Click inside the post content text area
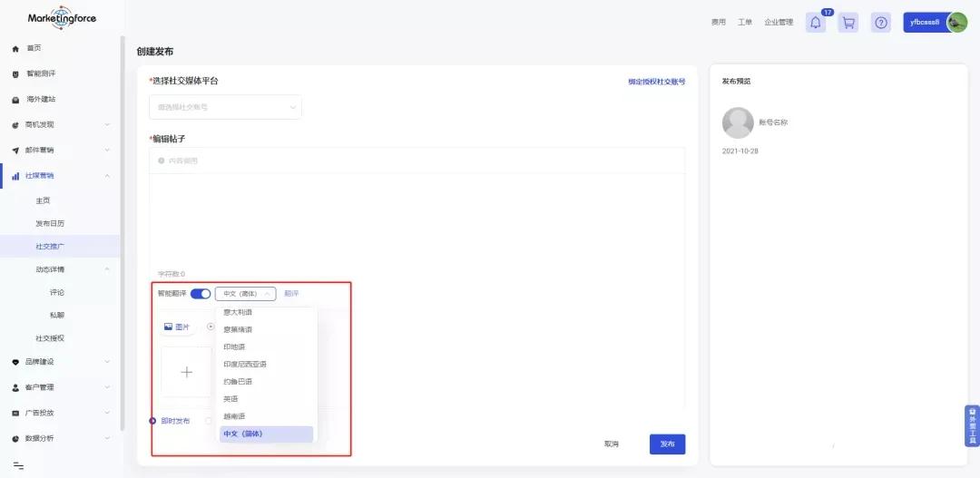Viewport: 980px width, 478px height. point(416,219)
